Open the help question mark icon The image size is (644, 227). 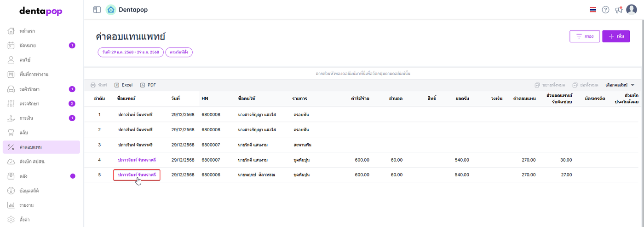(x=605, y=10)
